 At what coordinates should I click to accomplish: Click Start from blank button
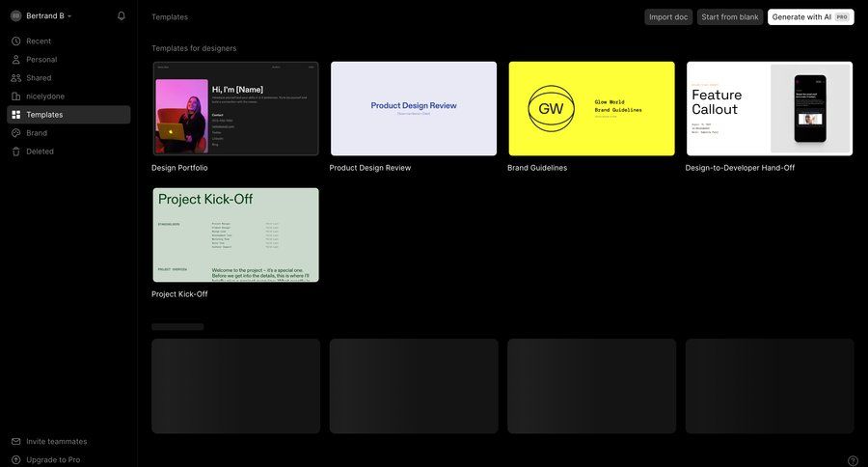[730, 17]
